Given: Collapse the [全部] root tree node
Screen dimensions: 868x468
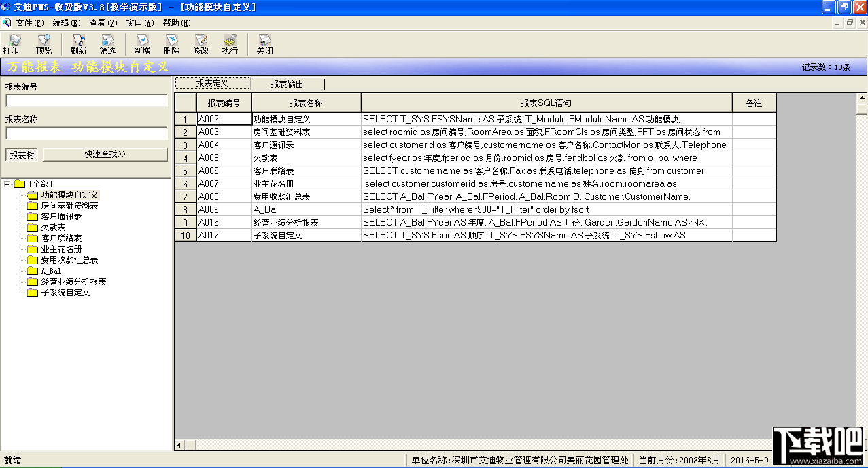Looking at the screenshot, I should [x=7, y=184].
